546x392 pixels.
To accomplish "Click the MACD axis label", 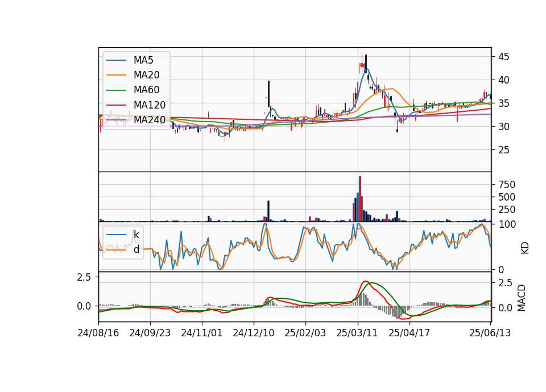I will pos(521,298).
